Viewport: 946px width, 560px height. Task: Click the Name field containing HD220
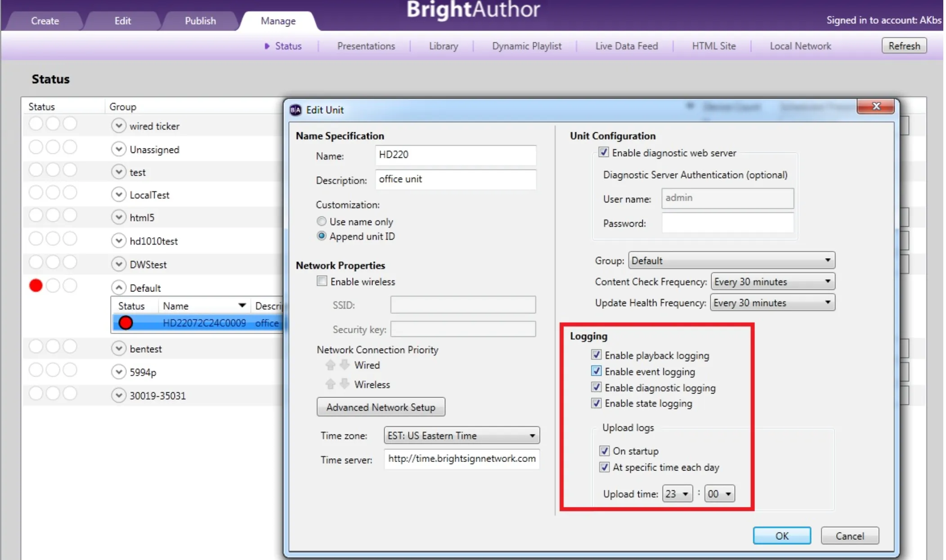tap(455, 155)
